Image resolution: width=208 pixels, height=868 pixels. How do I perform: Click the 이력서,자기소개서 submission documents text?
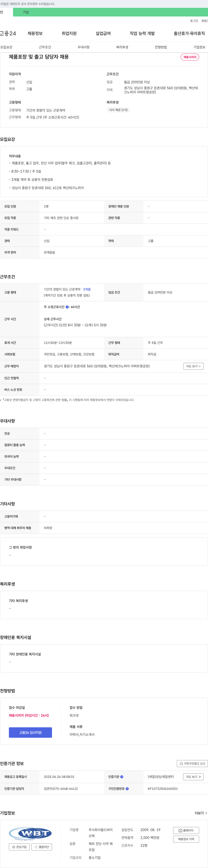(x=82, y=734)
